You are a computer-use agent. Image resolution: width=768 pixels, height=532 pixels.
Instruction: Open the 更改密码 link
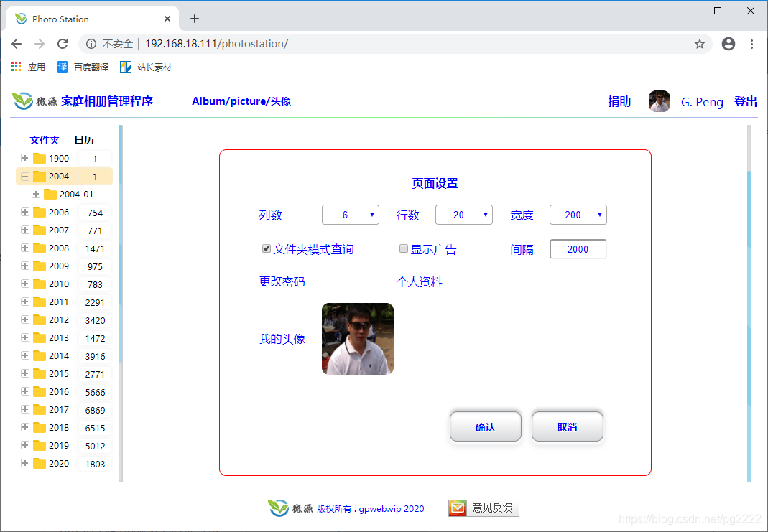(x=281, y=281)
